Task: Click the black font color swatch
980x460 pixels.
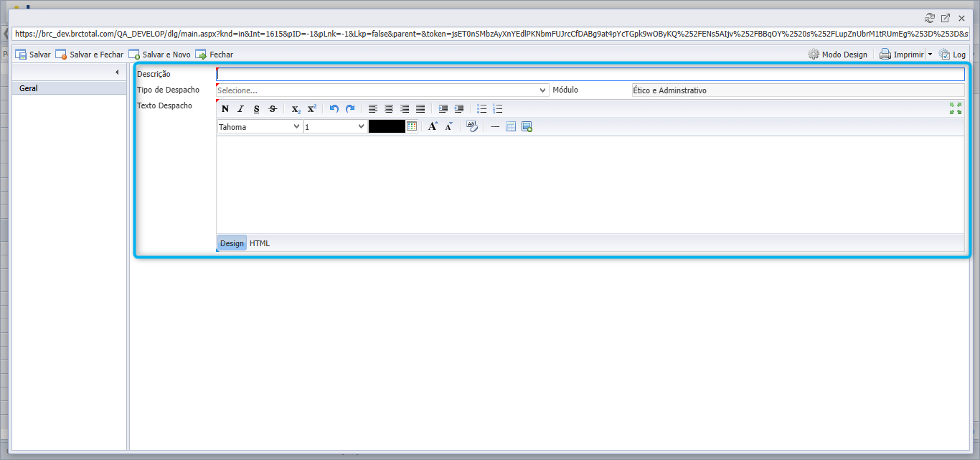Action: (387, 126)
